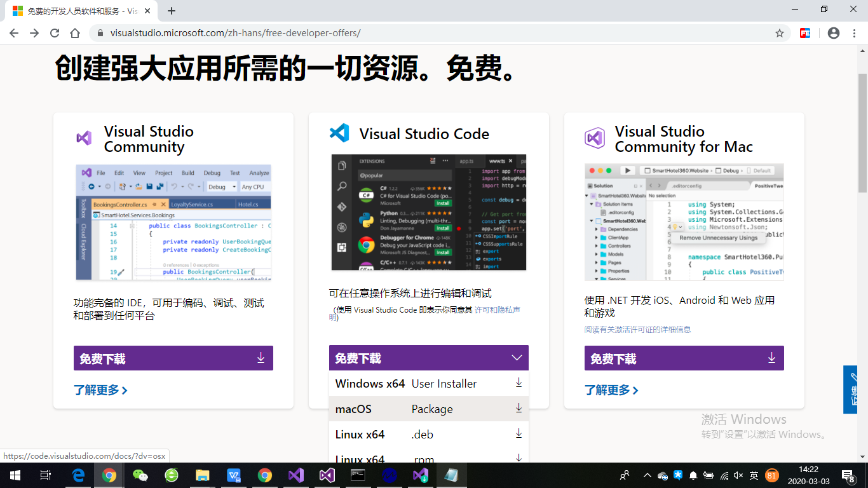
Task: Click the Visual Studio Community for Mac title
Action: [x=684, y=139]
